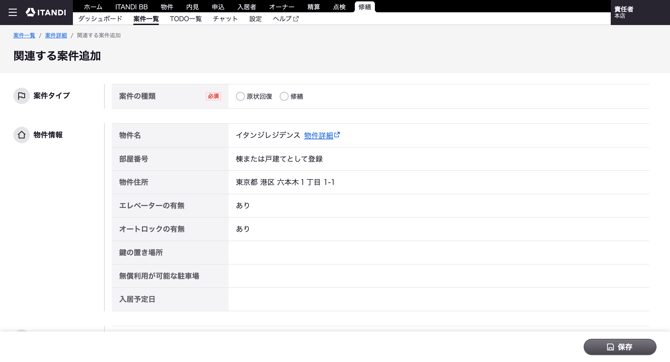Viewport: 670px width, 362px height.
Task: Open the 設定 tab
Action: pyautogui.click(x=256, y=19)
